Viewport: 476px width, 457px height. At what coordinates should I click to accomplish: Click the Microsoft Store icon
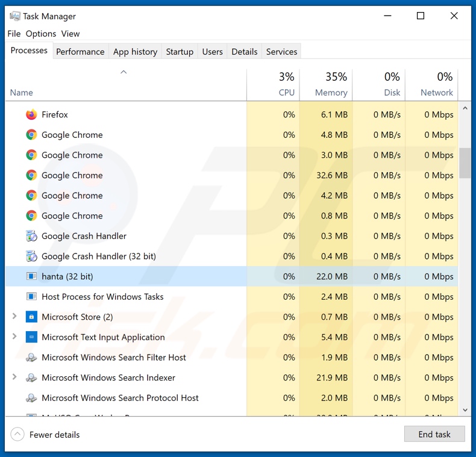click(x=31, y=317)
